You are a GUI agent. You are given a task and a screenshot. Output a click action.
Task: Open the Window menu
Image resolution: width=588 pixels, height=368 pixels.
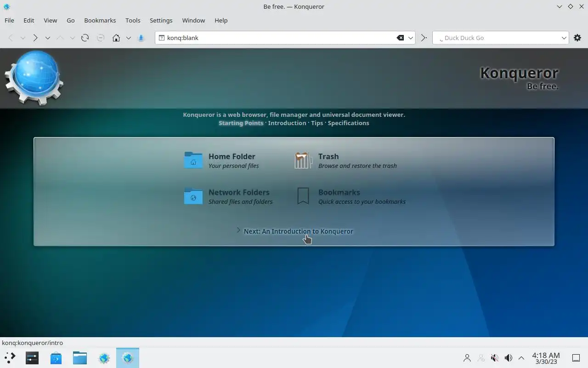(193, 20)
